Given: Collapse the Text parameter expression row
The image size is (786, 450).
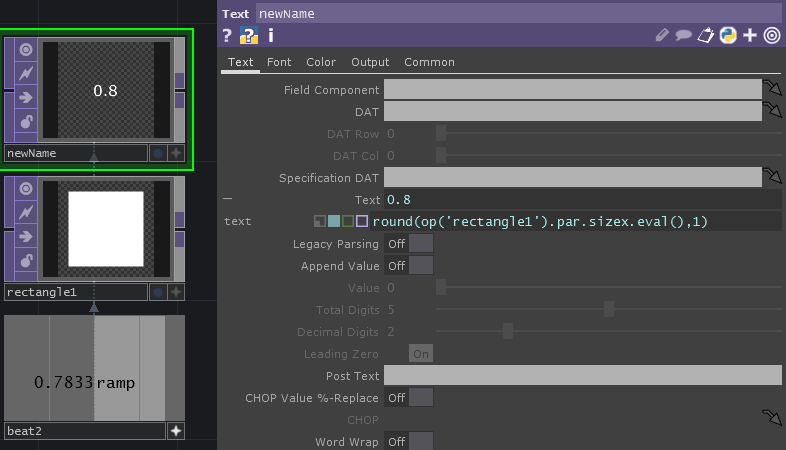Looking at the screenshot, I should 227,200.
